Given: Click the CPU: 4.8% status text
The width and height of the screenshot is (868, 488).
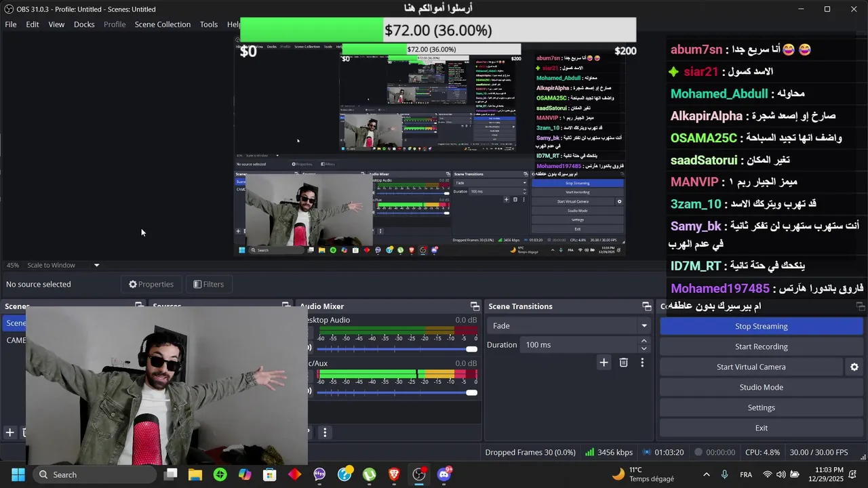Looking at the screenshot, I should point(762,452).
